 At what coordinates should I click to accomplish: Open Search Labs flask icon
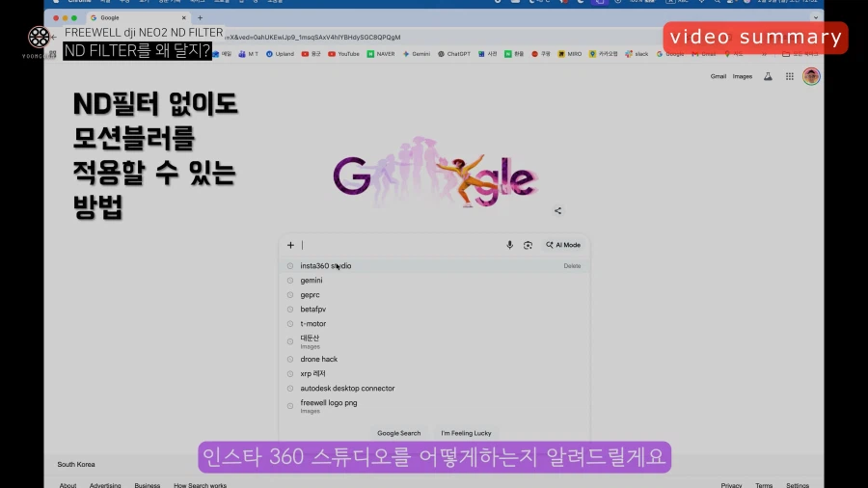(768, 76)
